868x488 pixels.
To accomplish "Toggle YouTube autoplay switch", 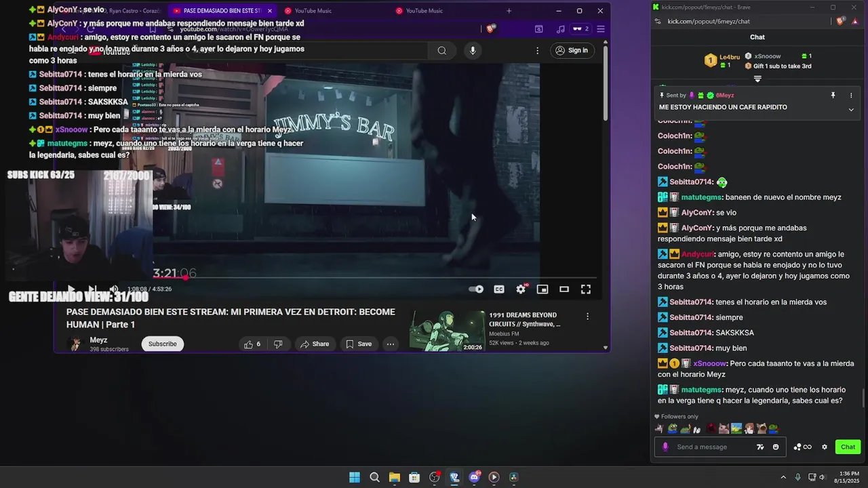I will pos(476,289).
